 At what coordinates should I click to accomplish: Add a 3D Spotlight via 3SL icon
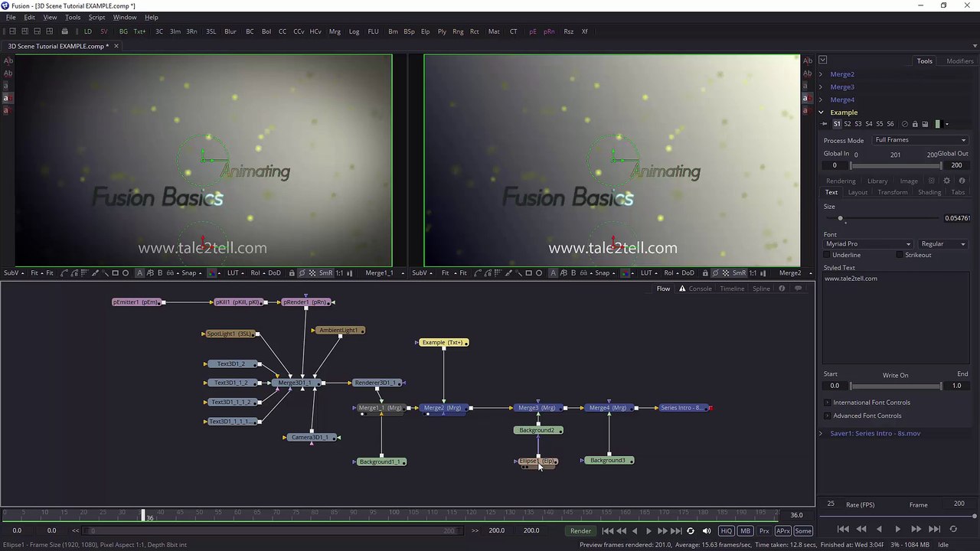211,31
